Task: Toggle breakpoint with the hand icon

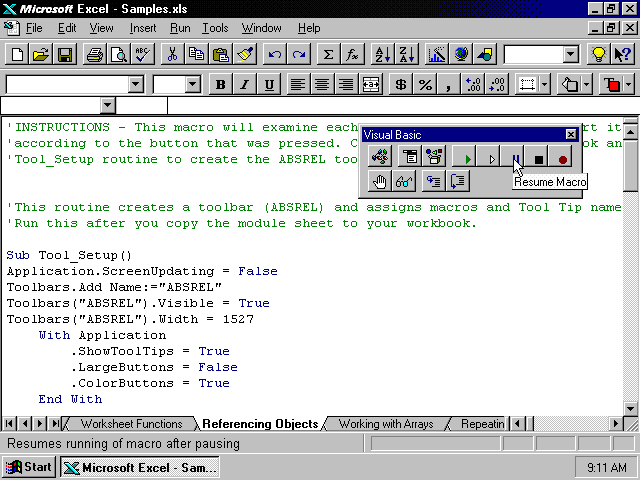Action: [x=380, y=182]
